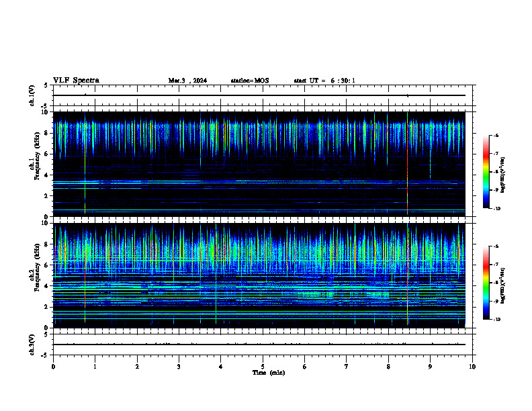Click time axis tick label "0"
Viewport: 532px width, 411px height.
click(53, 367)
